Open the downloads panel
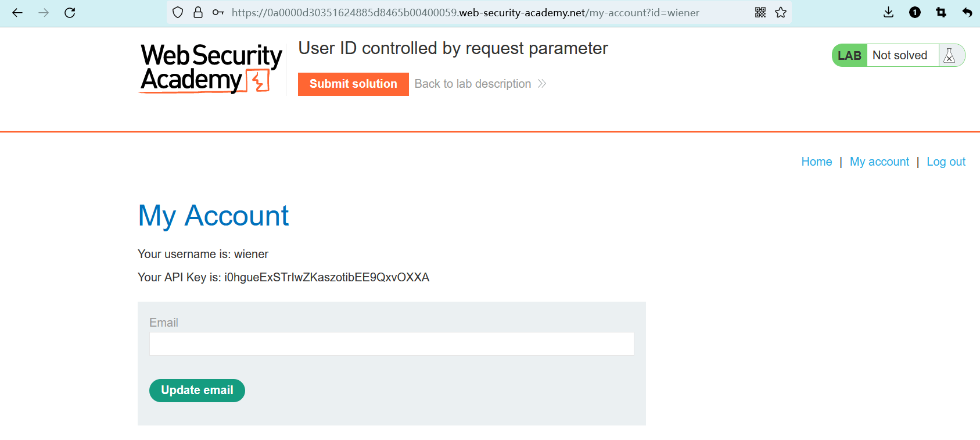 pyautogui.click(x=888, y=13)
